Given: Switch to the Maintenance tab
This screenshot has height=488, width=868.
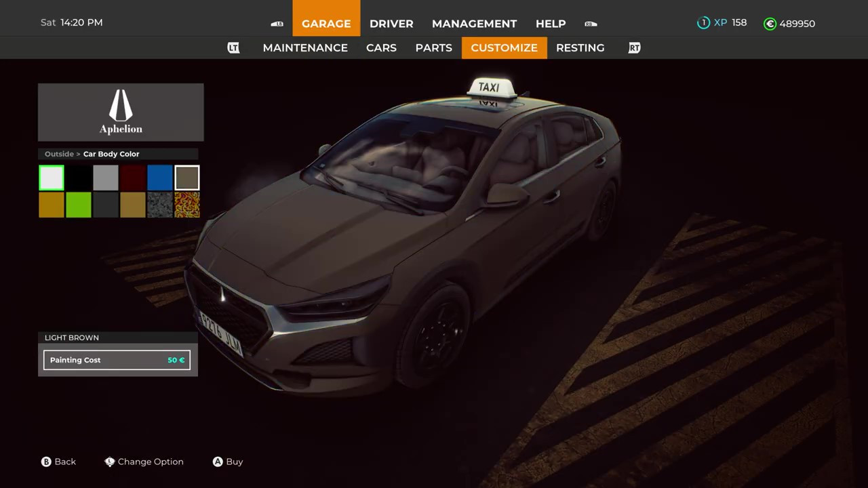Looking at the screenshot, I should click(305, 48).
